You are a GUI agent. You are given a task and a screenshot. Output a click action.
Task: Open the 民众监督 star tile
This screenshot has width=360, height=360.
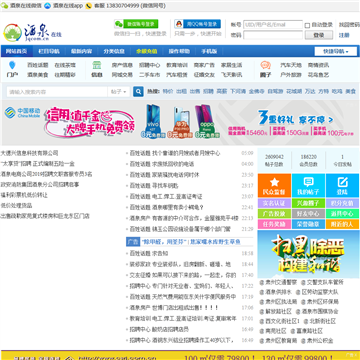point(274,185)
